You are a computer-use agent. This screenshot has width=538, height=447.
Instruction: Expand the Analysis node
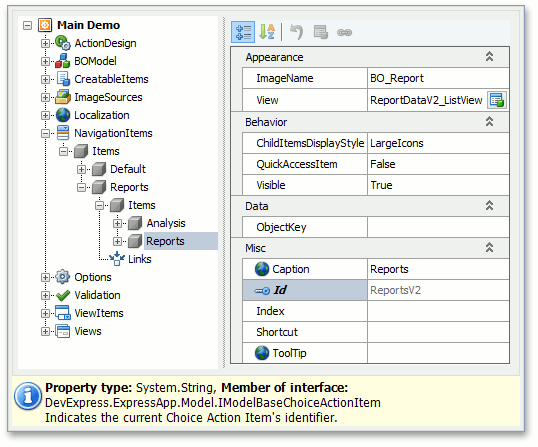117,223
